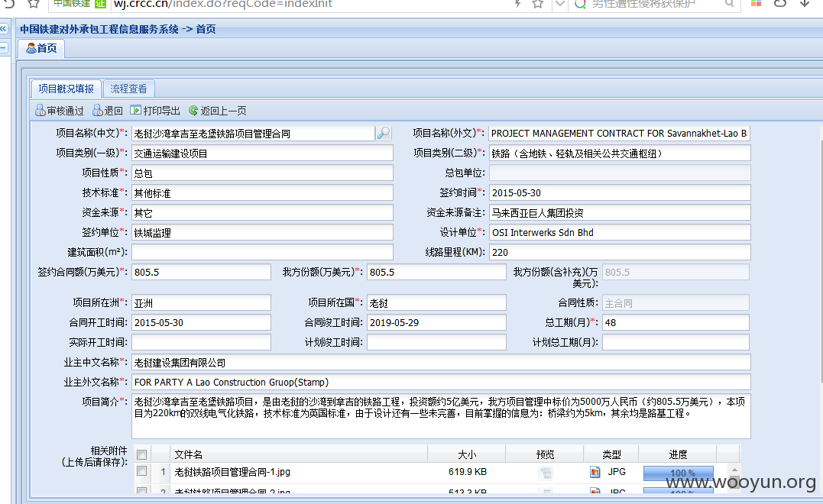
Task: Click the minus collapse icon on left edge
Action: point(4,48)
